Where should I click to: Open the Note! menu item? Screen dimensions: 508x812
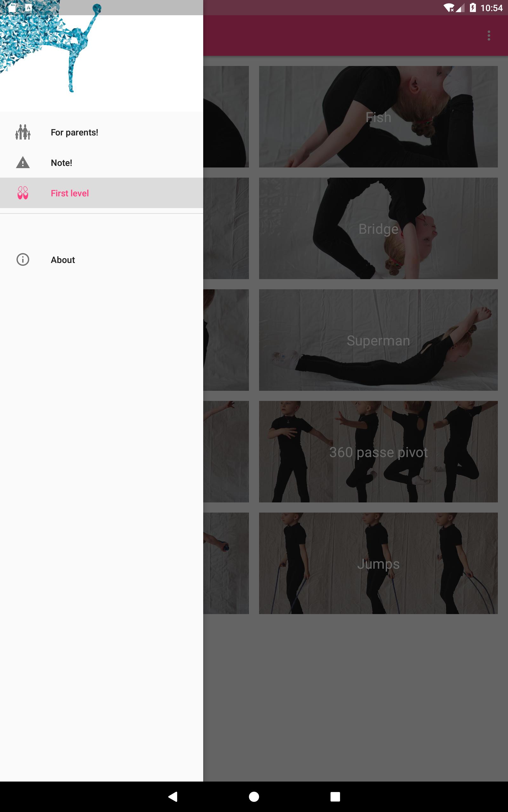coord(102,162)
